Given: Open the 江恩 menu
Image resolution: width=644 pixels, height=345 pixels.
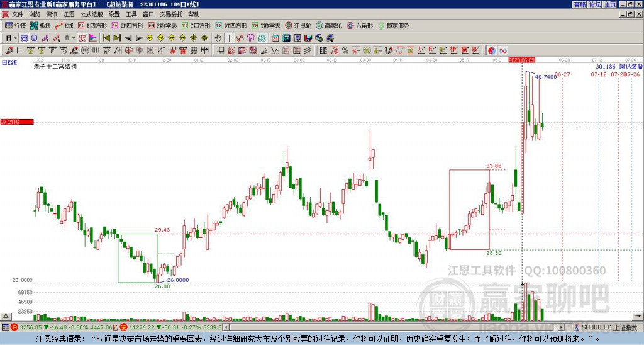Looking at the screenshot, I should [x=69, y=14].
